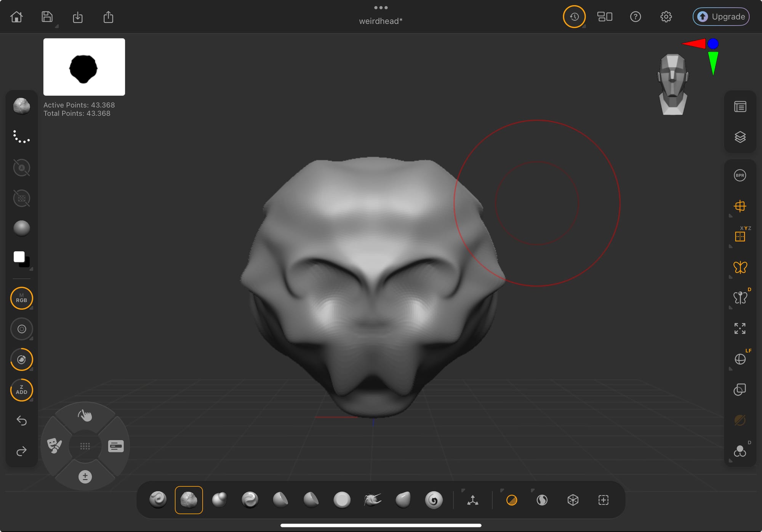Select the Spiral brush at the bar's right end
762x532 pixels.
coord(434,500)
